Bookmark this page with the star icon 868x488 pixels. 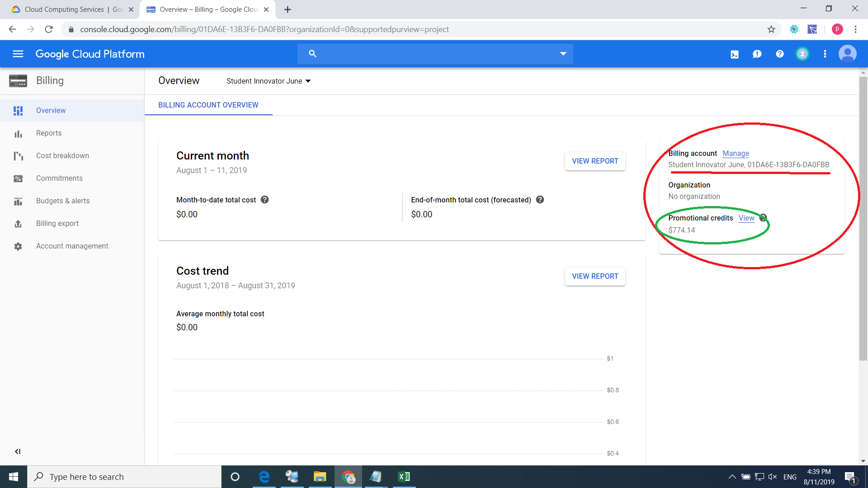[771, 29]
